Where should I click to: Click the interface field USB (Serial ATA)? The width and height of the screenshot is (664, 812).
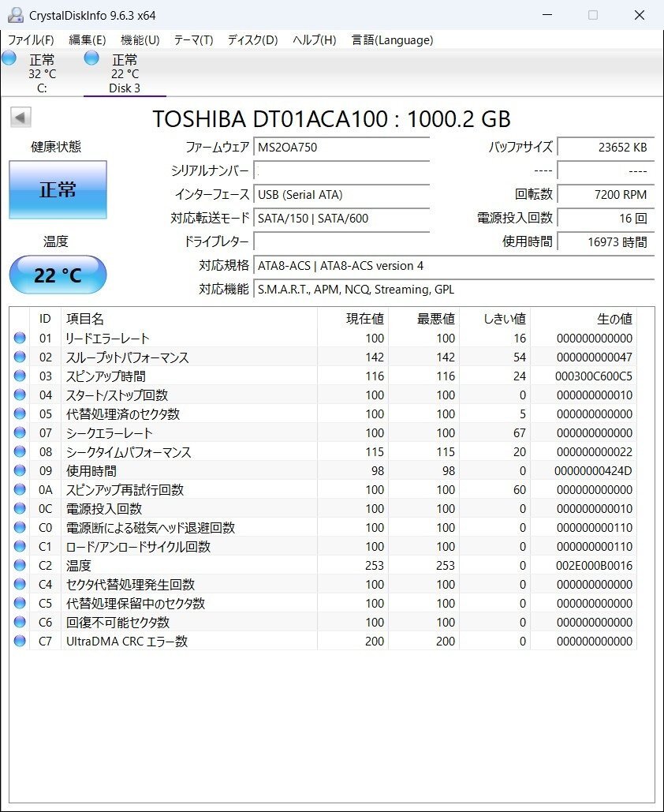(x=341, y=195)
